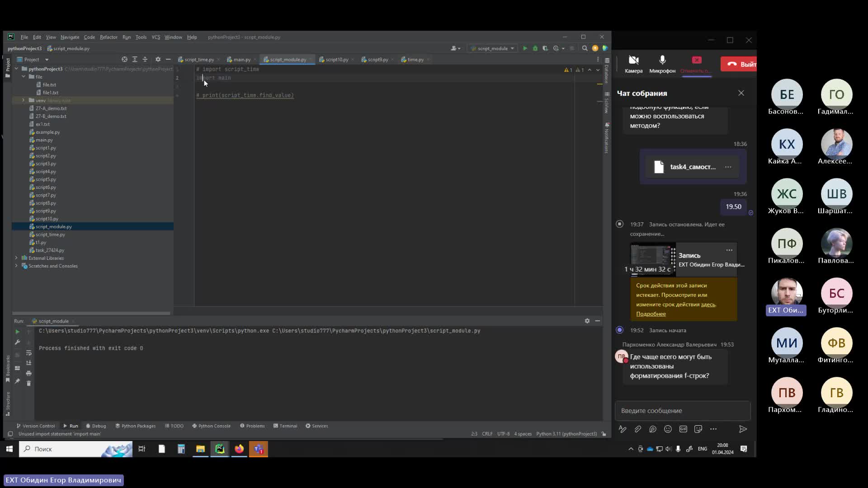This screenshot has height=488, width=868.
Task: Collapse all items in Project panel header
Action: 145,59
